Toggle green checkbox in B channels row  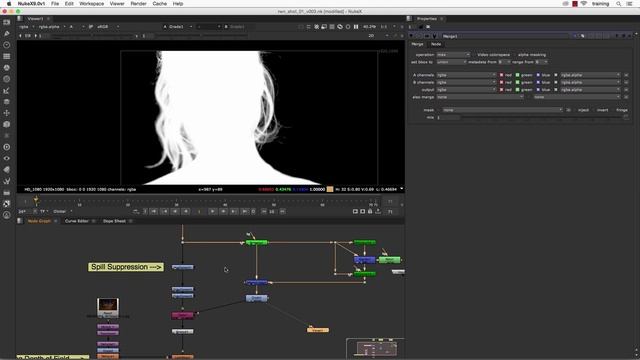pos(517,82)
